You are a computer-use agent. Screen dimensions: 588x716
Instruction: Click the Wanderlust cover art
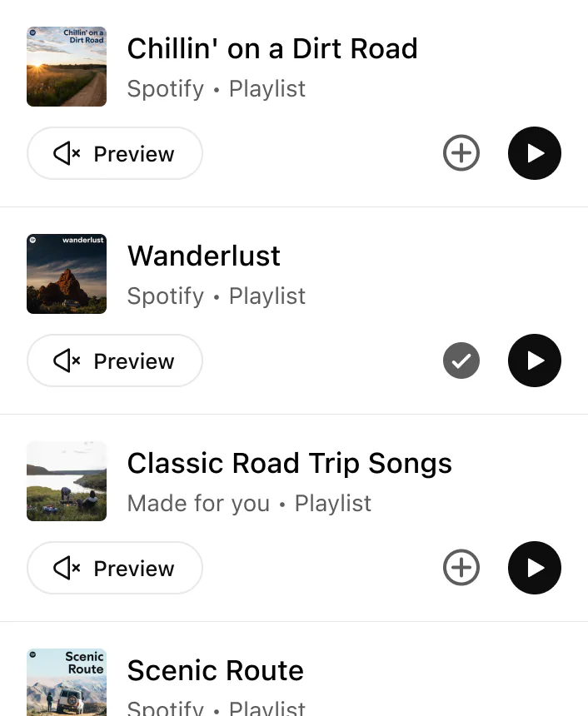pos(67,274)
